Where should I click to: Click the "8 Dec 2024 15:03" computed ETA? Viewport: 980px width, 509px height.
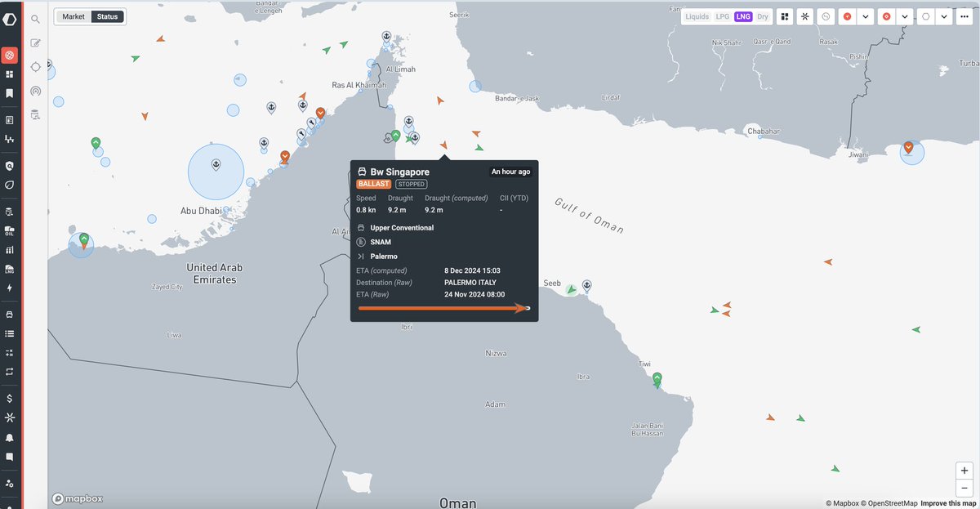[472, 270]
